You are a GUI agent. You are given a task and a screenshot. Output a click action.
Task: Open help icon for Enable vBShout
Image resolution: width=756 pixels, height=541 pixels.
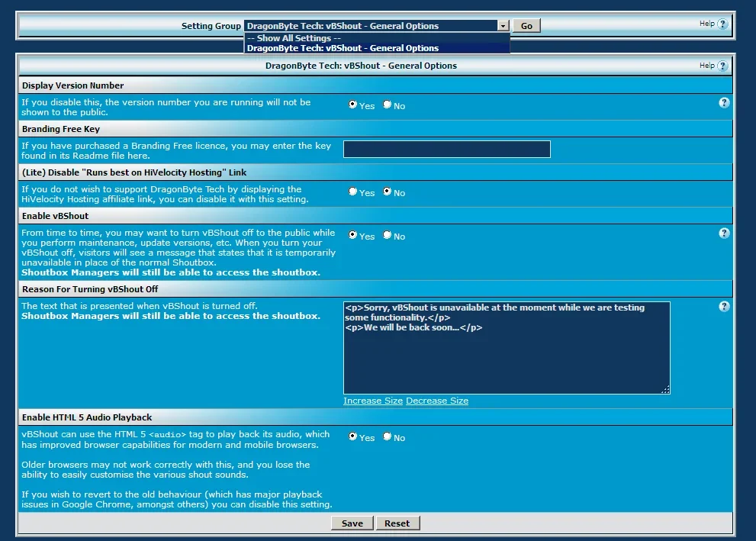(724, 233)
